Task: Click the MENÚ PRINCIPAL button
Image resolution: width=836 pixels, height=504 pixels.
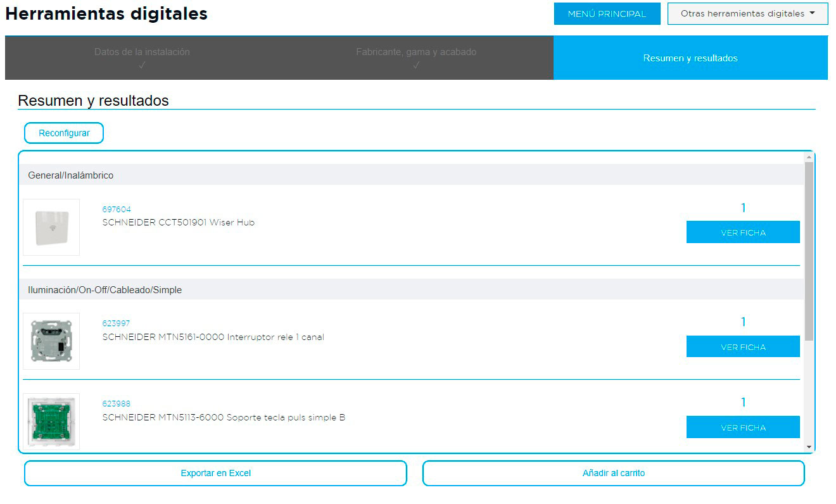Action: click(x=607, y=14)
